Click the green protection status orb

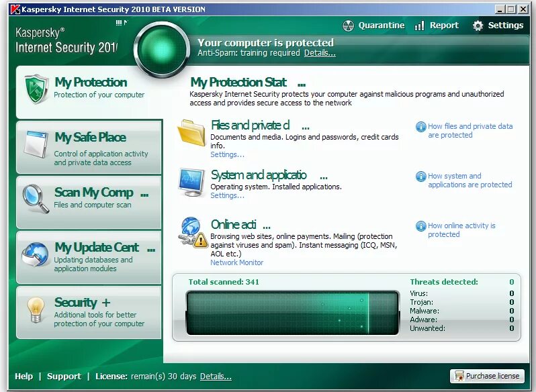[162, 50]
